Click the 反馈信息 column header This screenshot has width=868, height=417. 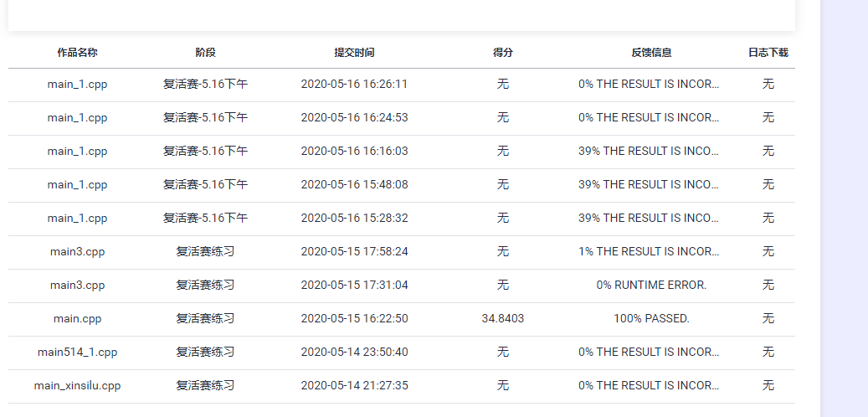tap(651, 53)
